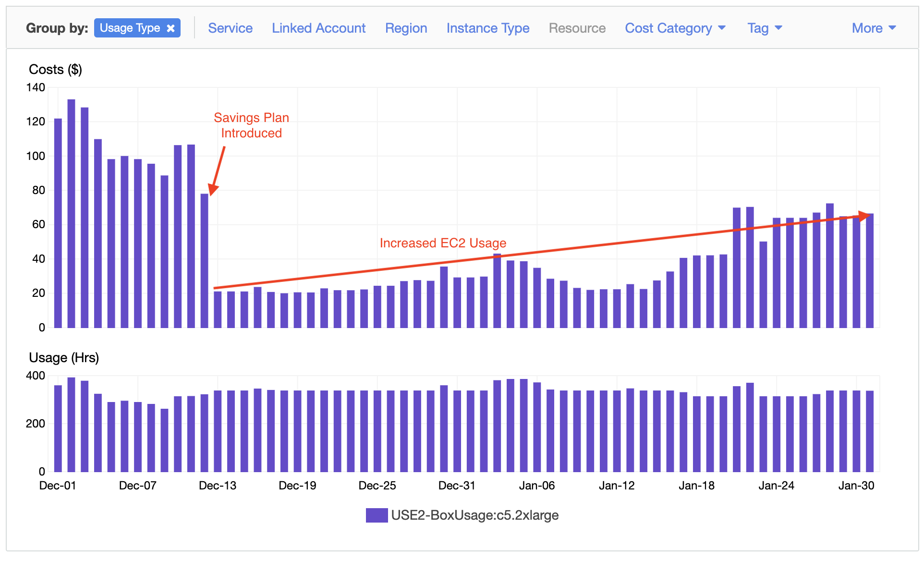Viewport: 924px width, 561px height.
Task: Click the Jan-18 axis label
Action: [x=696, y=486]
